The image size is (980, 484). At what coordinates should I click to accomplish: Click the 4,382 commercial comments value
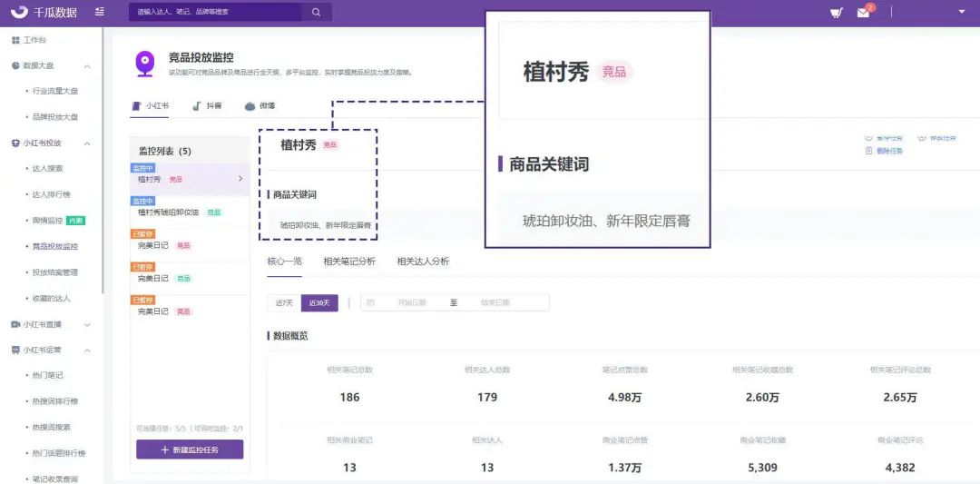coord(900,467)
